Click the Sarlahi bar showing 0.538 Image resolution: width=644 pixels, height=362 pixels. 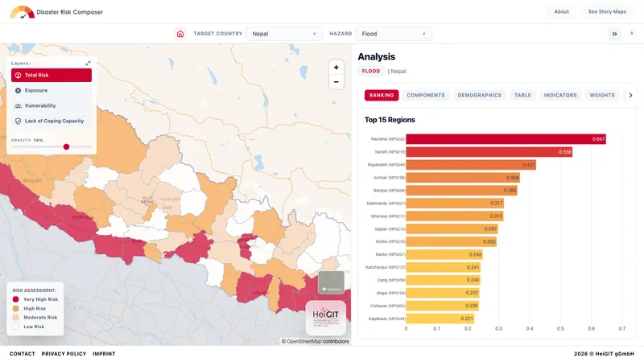(x=489, y=152)
